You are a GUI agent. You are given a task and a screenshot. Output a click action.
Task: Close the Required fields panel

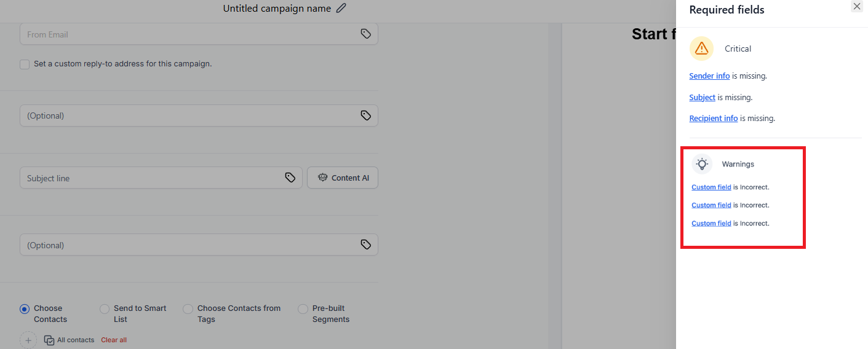(857, 6)
